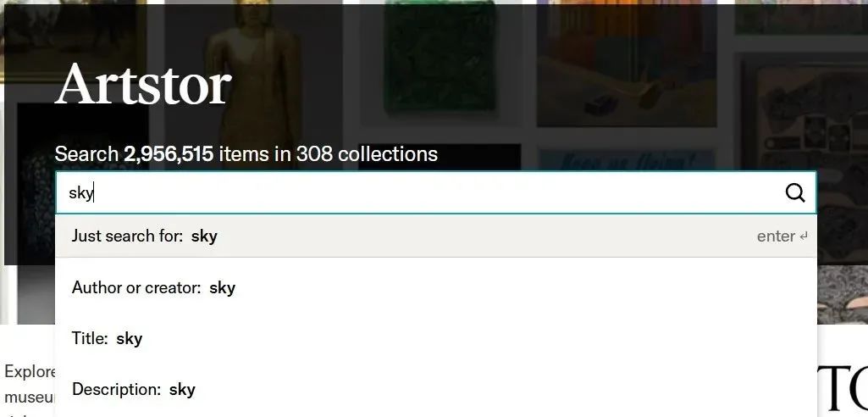868x417 pixels.
Task: Choose 'Author or creator: sky' suggestion
Action: click(435, 287)
